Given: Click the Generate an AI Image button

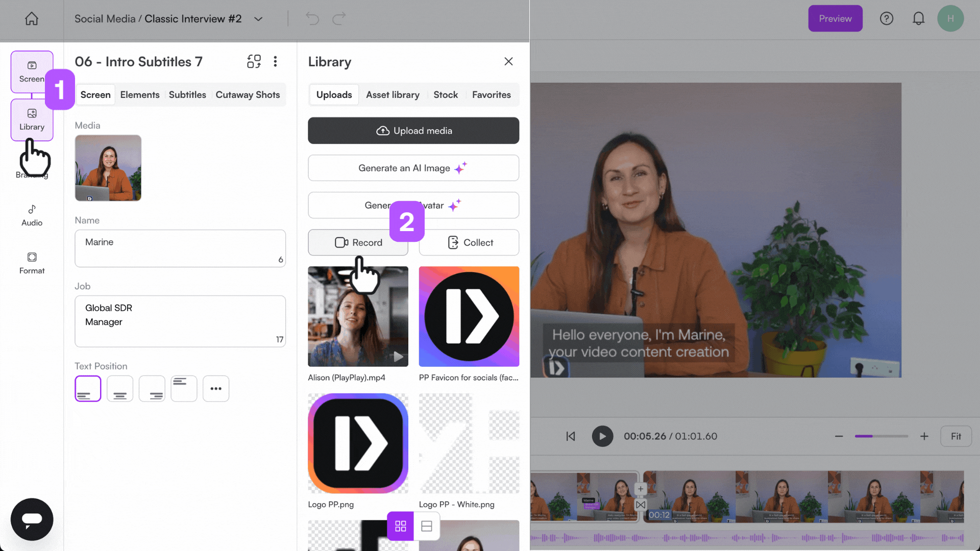Looking at the screenshot, I should (x=413, y=168).
